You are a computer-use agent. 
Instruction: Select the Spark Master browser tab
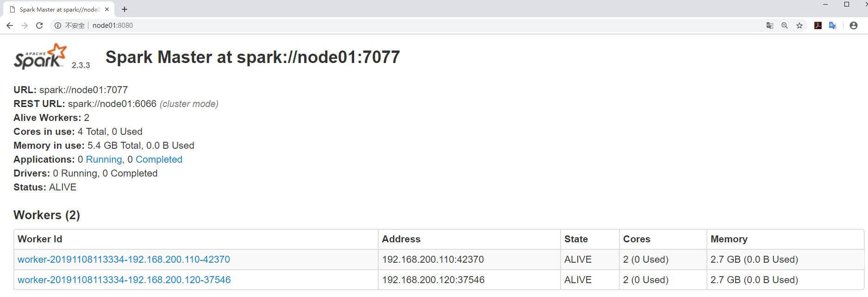coord(59,9)
